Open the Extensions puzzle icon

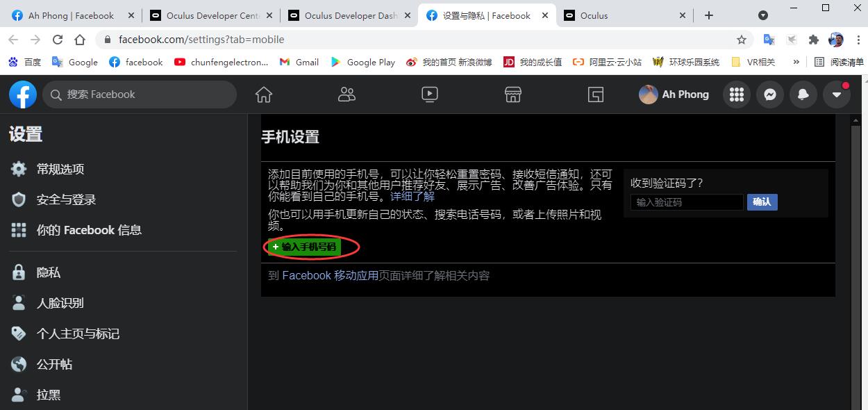coord(814,40)
